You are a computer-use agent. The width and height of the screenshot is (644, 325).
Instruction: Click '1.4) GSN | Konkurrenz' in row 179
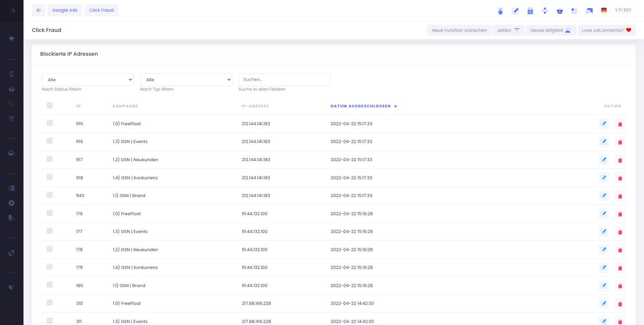[x=135, y=268]
